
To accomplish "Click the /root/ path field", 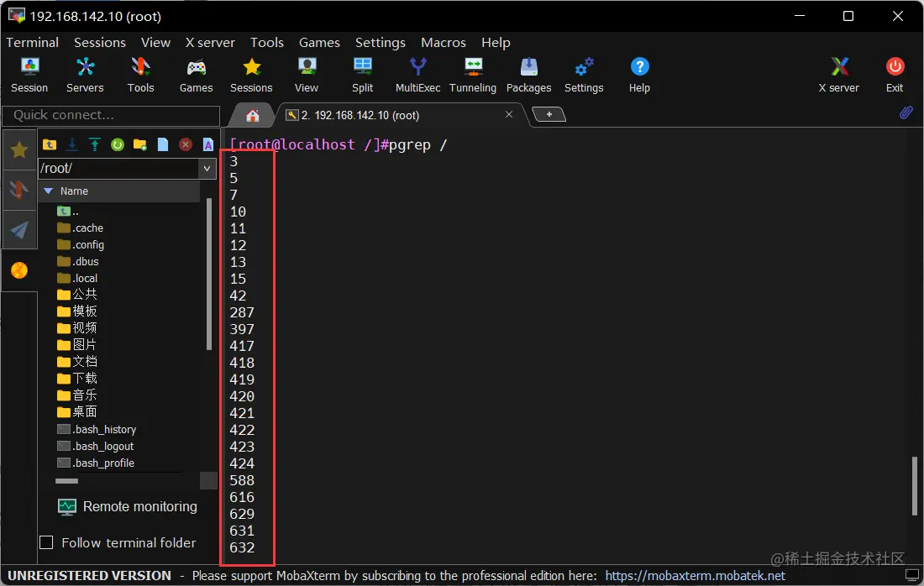I will [119, 169].
